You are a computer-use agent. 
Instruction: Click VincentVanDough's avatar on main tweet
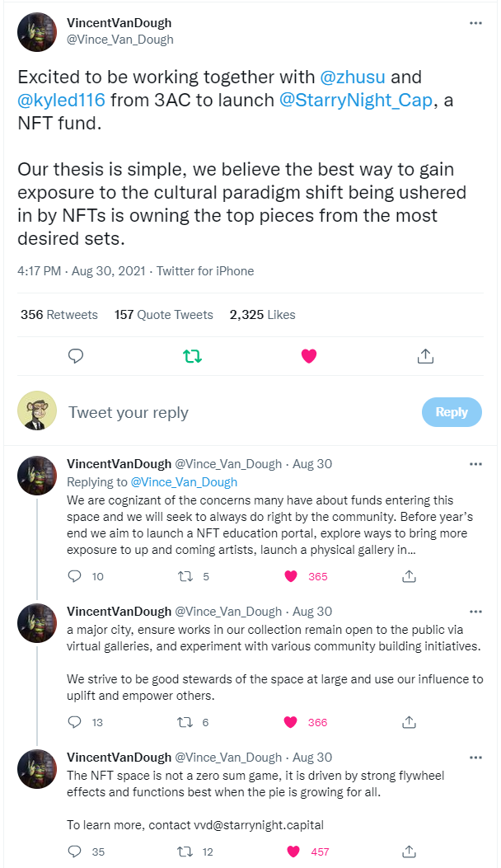[x=37, y=31]
